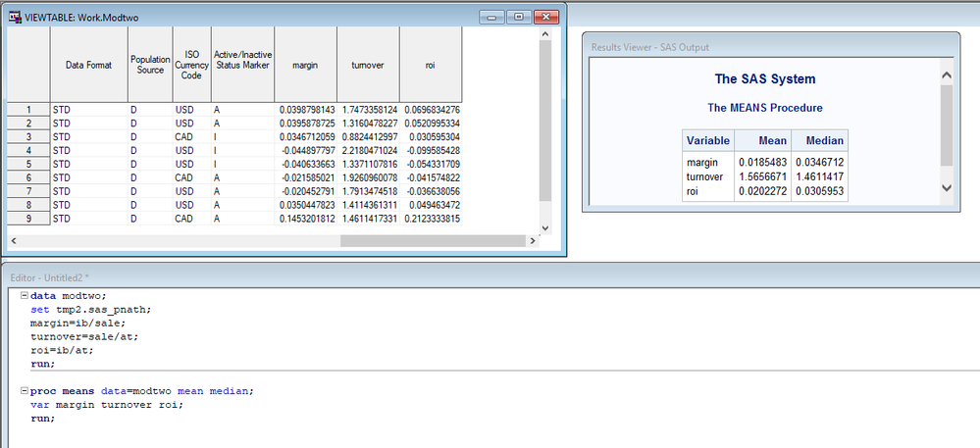
Task: Minimize the VIEWTABLE Work.Modtwo window
Action: point(491,18)
